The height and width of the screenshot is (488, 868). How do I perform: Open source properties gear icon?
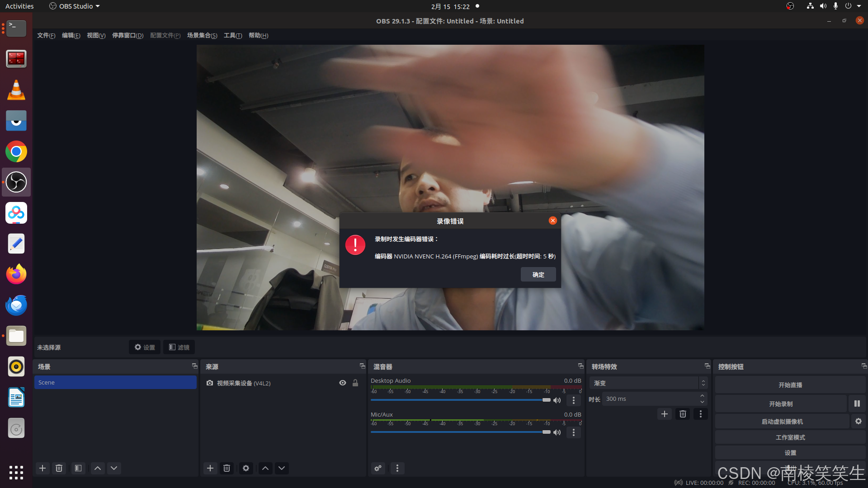[246, 468]
